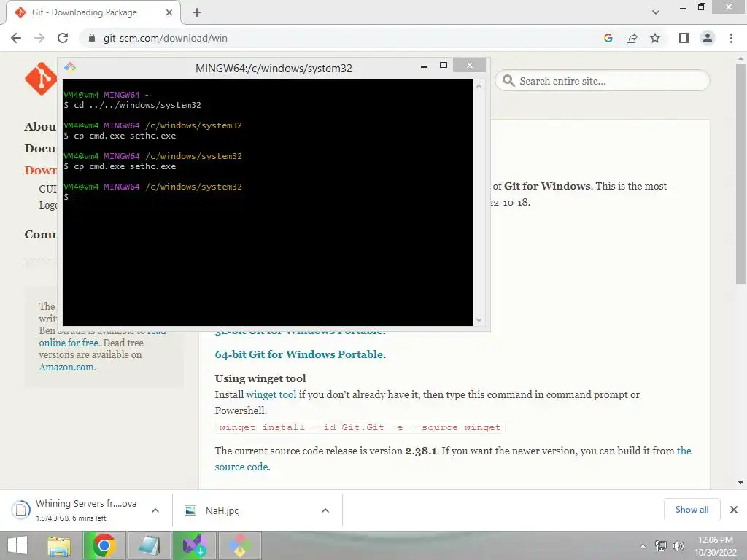The width and height of the screenshot is (747, 560).
Task: Click the page scrollbar down arrow
Action: (740, 483)
